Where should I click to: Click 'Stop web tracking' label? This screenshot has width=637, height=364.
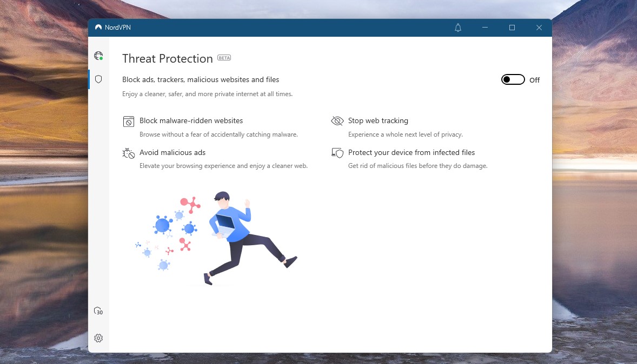(x=378, y=120)
